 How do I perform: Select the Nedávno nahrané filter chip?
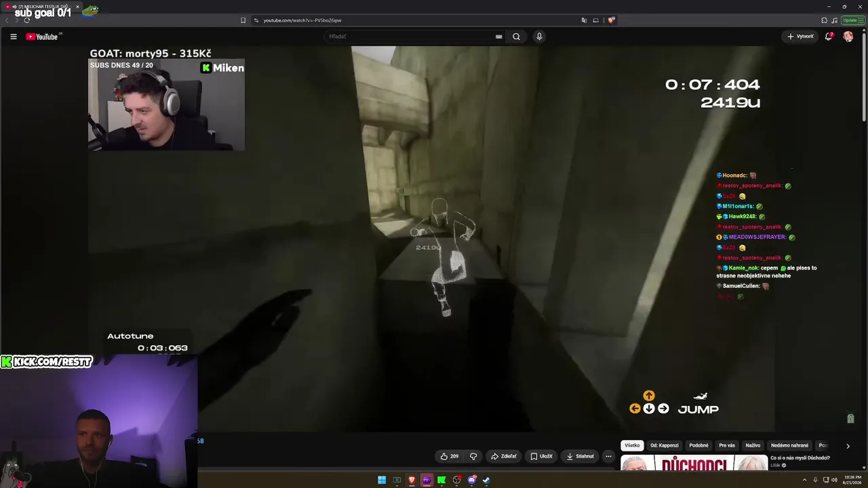click(x=789, y=445)
